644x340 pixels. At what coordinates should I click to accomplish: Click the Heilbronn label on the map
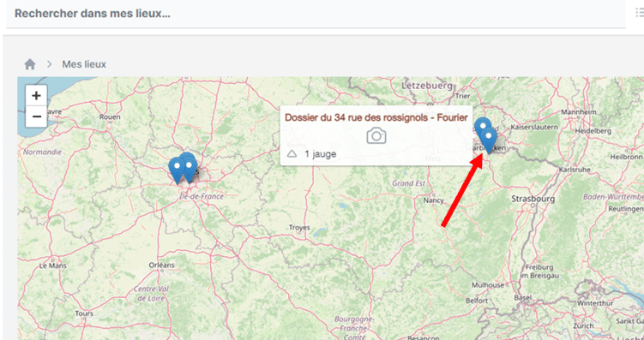click(627, 157)
